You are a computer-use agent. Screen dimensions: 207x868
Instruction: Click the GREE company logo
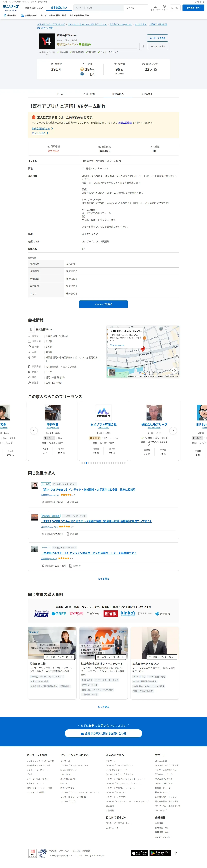tap(59, 614)
